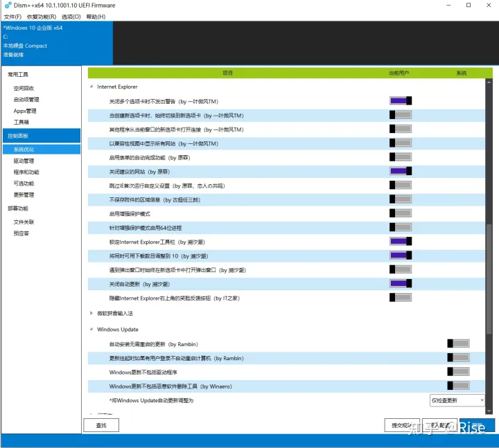
Task: Expand the 微软拼音输入法 group
Action: coord(91,313)
